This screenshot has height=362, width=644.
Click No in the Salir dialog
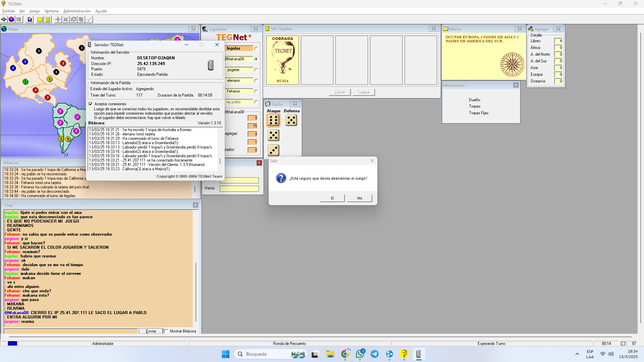pyautogui.click(x=360, y=198)
